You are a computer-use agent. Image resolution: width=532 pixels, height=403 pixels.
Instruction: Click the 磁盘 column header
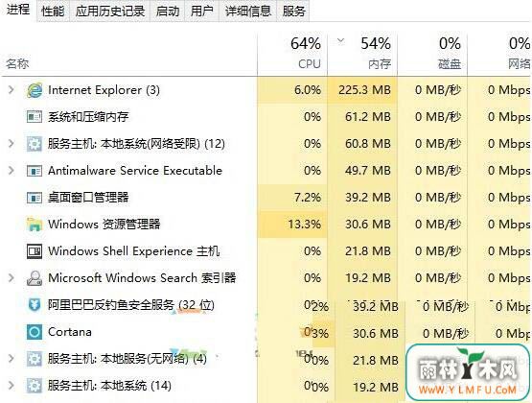pyautogui.click(x=432, y=54)
